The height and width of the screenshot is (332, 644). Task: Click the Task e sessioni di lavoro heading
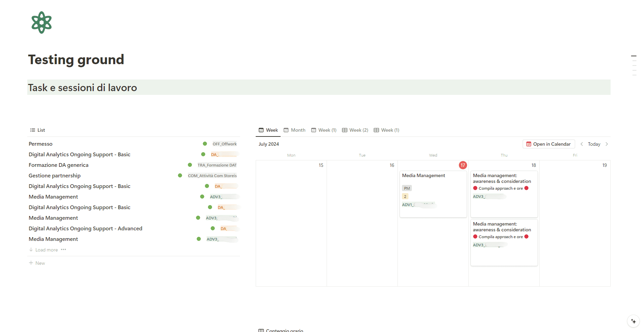click(83, 88)
